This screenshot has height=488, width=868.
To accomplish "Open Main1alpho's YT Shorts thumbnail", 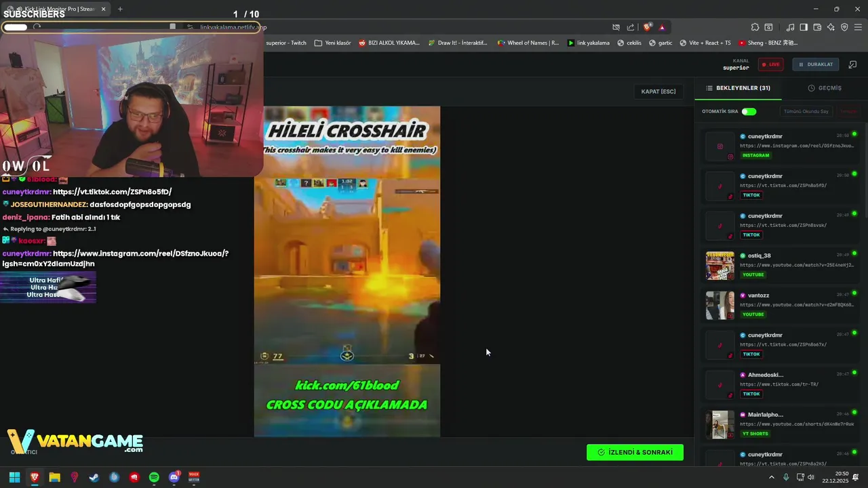I will pyautogui.click(x=720, y=424).
